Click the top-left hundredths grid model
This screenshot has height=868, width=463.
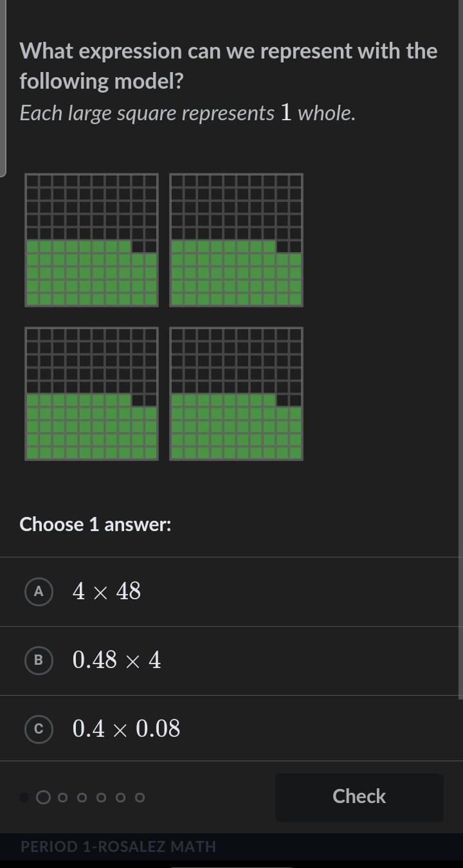[x=91, y=240]
